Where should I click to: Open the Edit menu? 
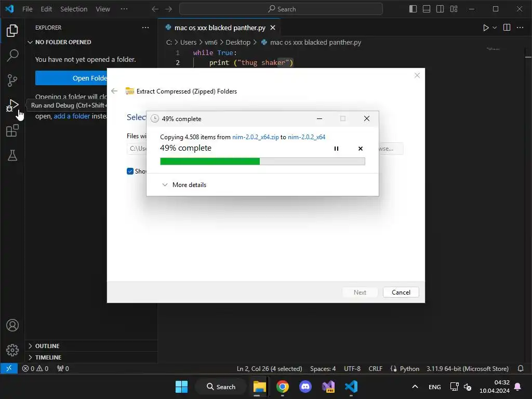click(x=46, y=9)
